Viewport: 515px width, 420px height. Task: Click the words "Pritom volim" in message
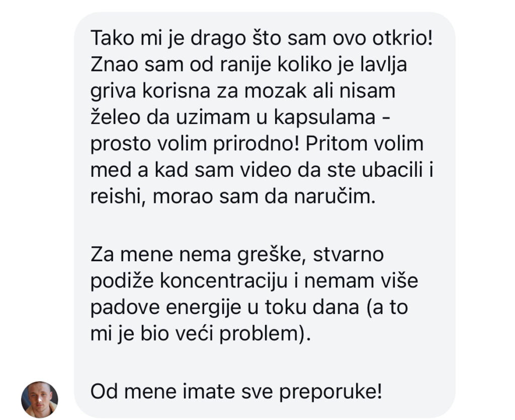pyautogui.click(x=365, y=144)
